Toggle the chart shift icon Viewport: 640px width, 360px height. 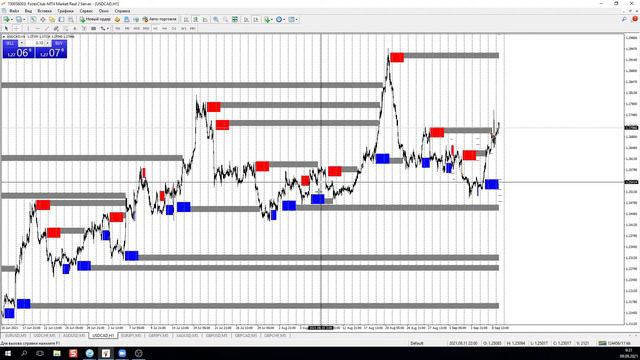click(x=256, y=19)
